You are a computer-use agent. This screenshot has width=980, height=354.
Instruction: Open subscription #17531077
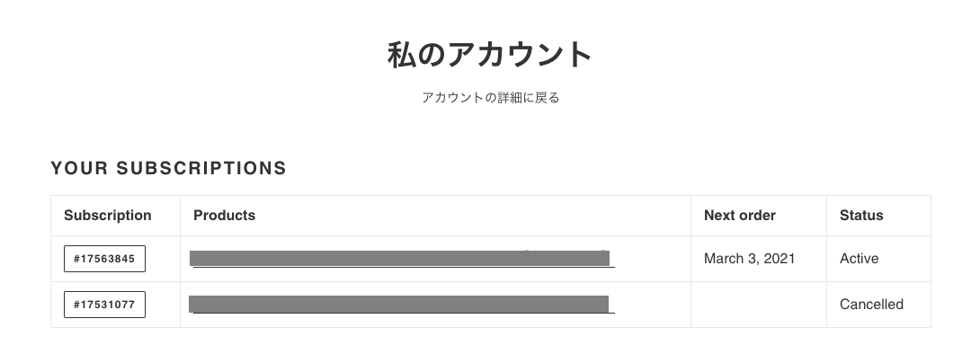tap(104, 305)
